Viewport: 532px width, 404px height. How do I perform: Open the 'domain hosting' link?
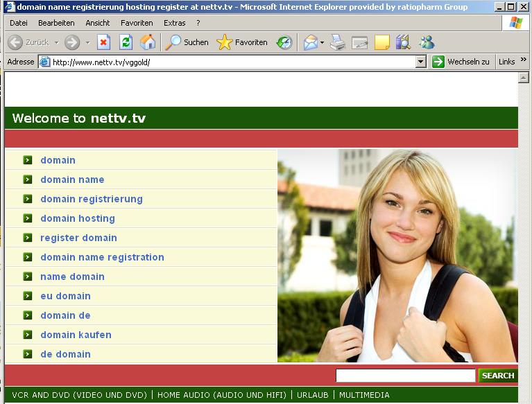click(78, 218)
